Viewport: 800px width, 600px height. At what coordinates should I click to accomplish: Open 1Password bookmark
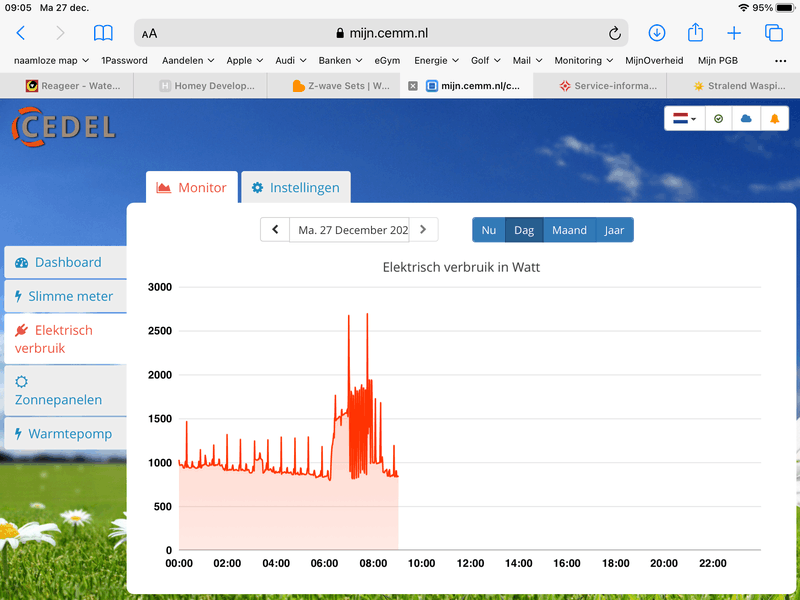coord(124,60)
